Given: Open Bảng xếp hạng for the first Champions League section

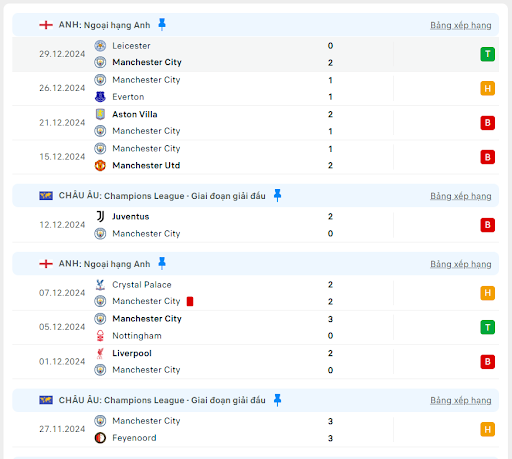Looking at the screenshot, I should click(461, 196).
